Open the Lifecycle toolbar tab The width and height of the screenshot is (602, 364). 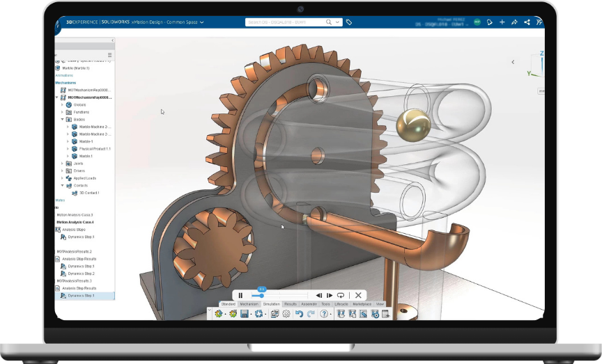coord(341,303)
